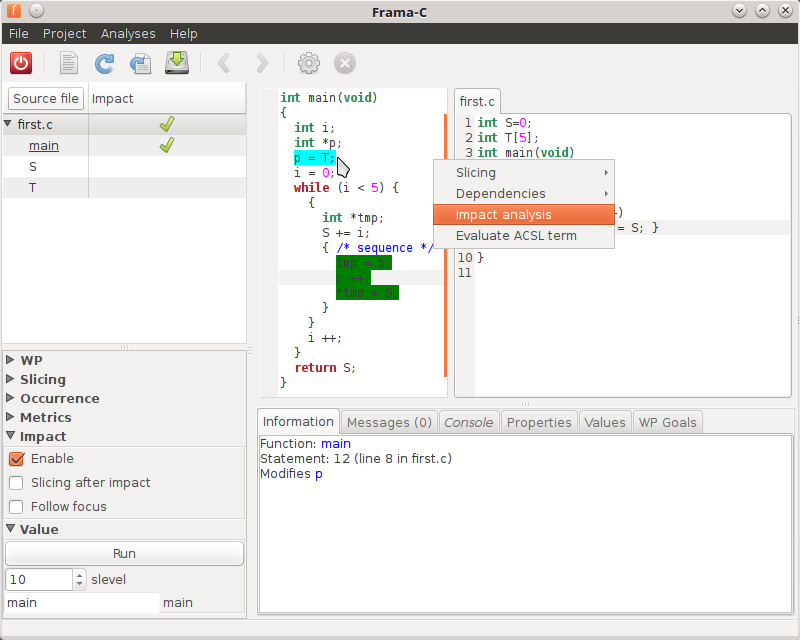Open the Help menu

tap(184, 34)
